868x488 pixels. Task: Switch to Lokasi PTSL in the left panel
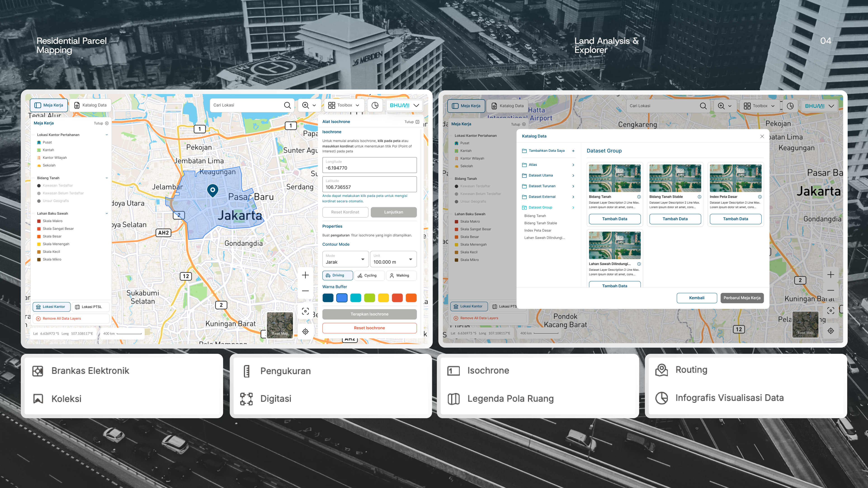(91, 307)
